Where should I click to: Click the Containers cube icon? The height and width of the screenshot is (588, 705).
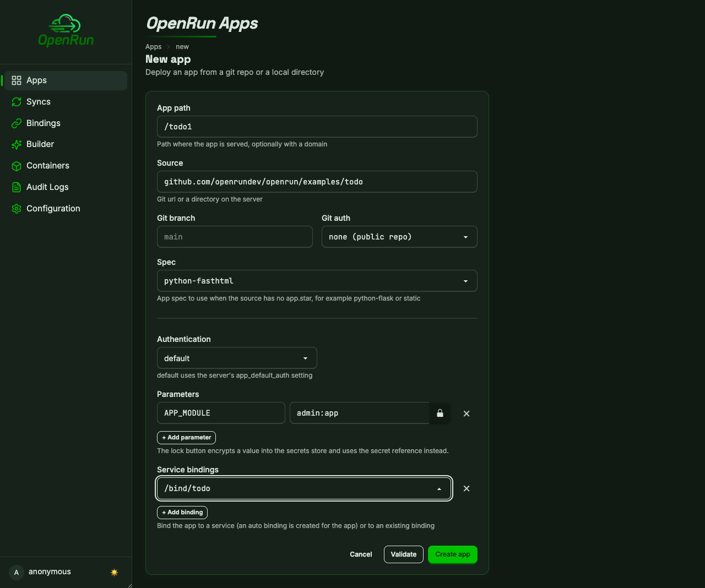pos(17,166)
